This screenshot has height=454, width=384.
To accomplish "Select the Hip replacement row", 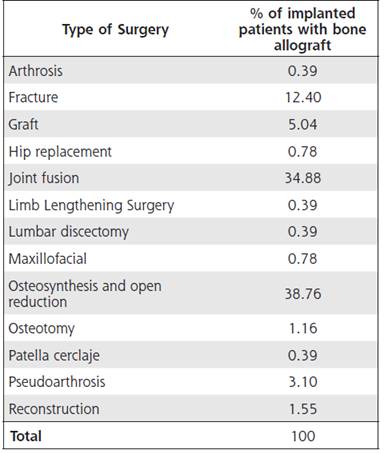I will pos(190,151).
